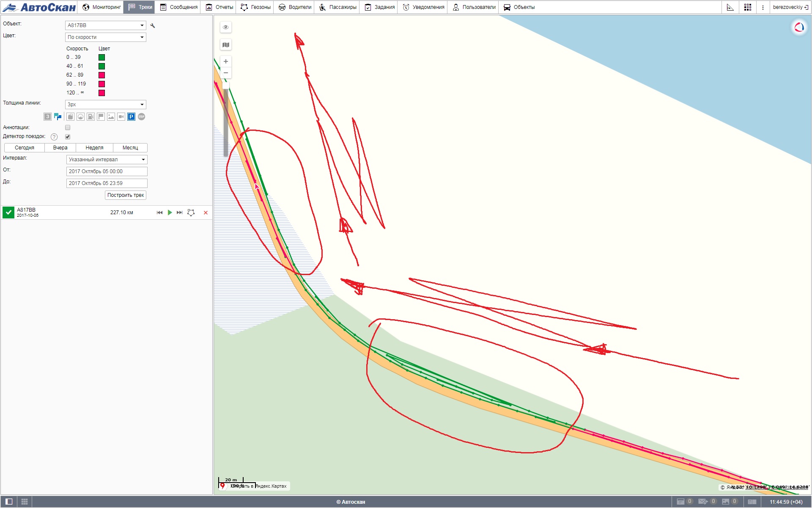This screenshot has height=508, width=812.
Task: Toggle the parking markers (P) icon
Action: coord(131,117)
